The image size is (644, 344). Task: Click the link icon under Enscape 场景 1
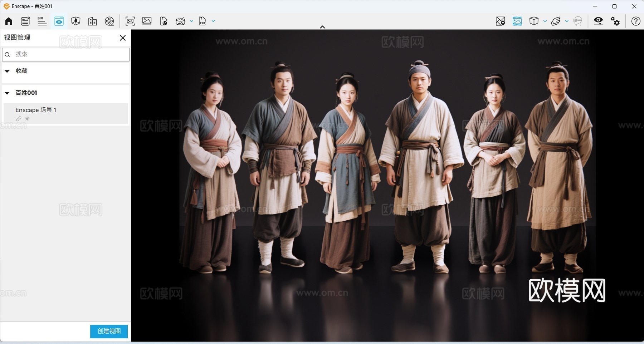click(19, 119)
